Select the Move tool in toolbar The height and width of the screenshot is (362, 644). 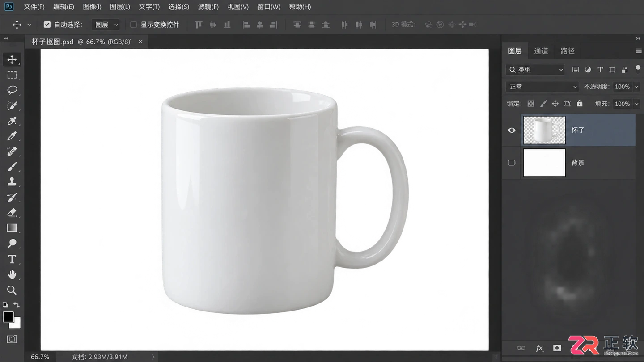click(12, 59)
